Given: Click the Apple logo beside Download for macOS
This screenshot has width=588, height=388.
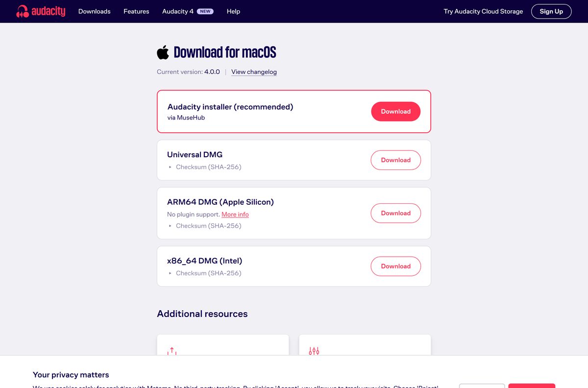Looking at the screenshot, I should (x=163, y=52).
